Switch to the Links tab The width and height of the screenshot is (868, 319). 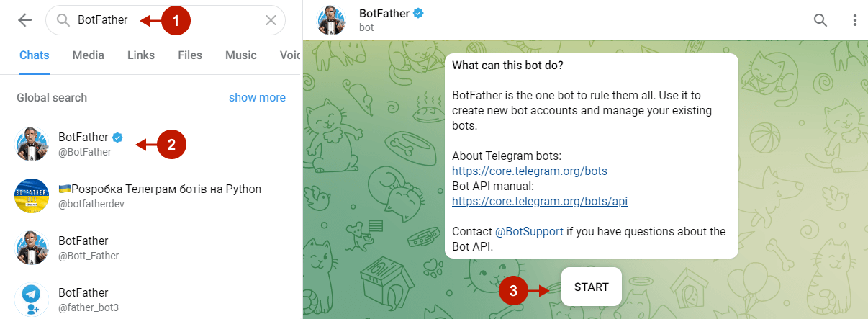coord(141,55)
